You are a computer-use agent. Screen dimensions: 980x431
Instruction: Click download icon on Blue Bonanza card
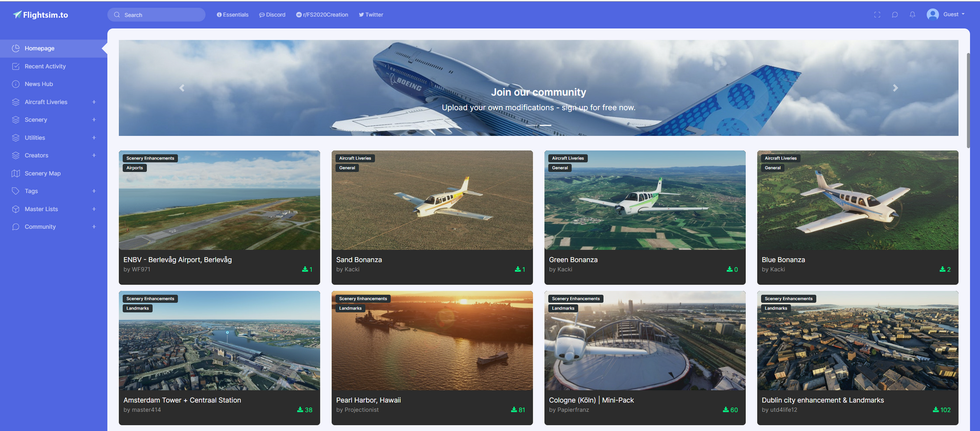(x=942, y=269)
